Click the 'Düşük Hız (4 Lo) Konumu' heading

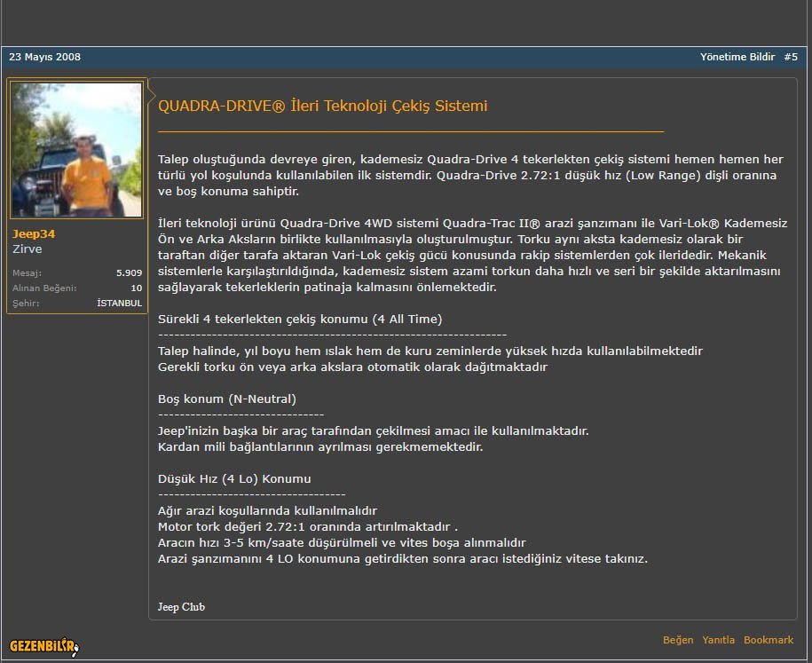pyautogui.click(x=234, y=478)
